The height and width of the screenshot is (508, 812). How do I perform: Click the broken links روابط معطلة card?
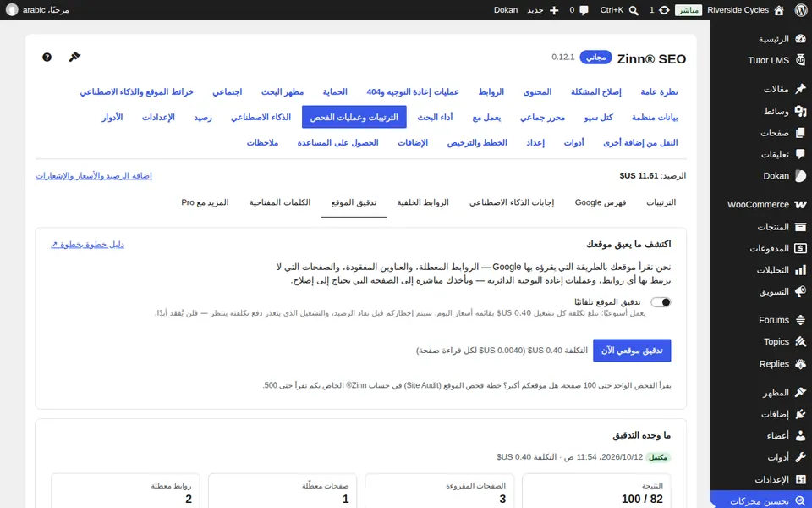(125, 491)
